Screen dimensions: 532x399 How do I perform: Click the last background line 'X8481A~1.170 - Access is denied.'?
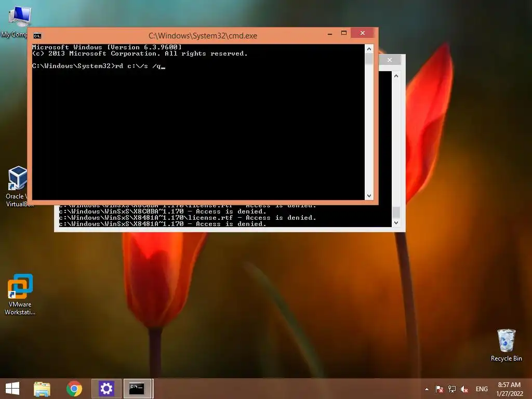click(163, 224)
